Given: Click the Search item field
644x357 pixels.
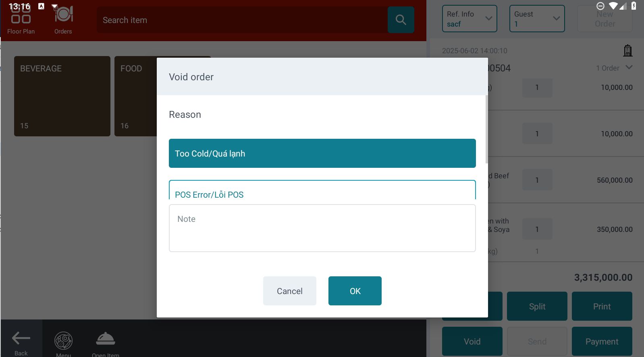Looking at the screenshot, I should 242,20.
